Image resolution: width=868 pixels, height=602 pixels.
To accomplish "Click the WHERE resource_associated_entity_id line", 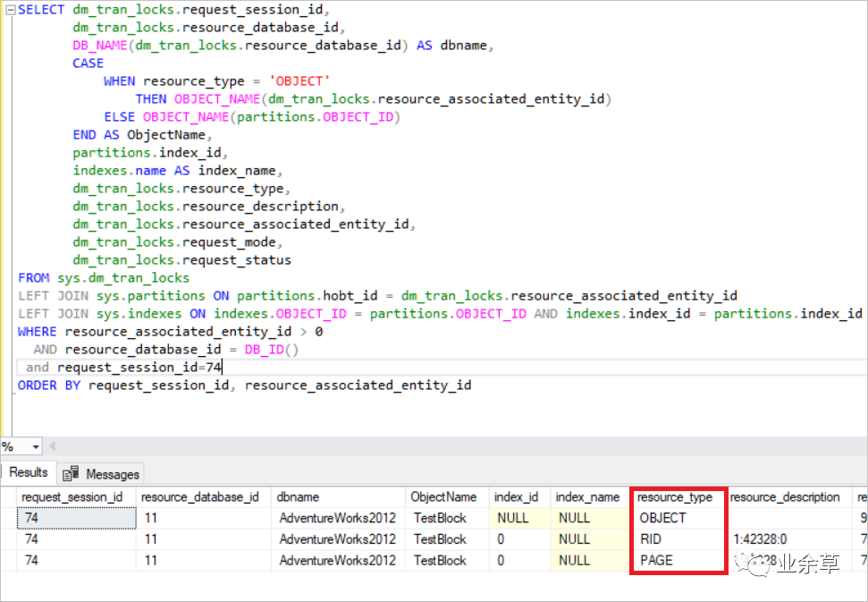I will [x=171, y=332].
